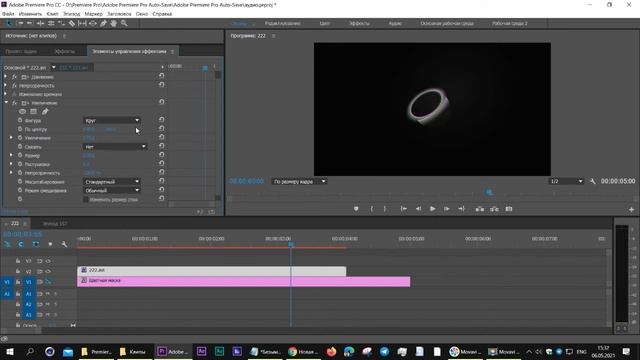Create rectangle mask under Увеличение effect
The image size is (640, 360).
coord(33,111)
